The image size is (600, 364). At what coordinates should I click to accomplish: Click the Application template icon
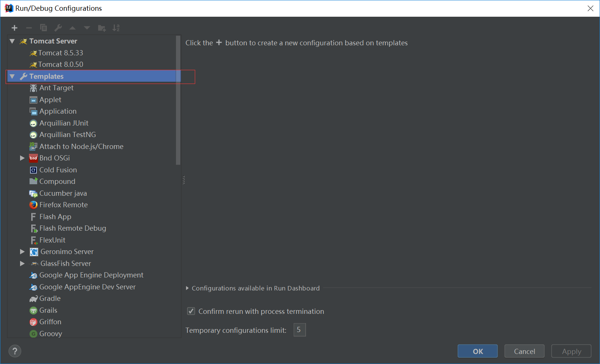coord(33,111)
